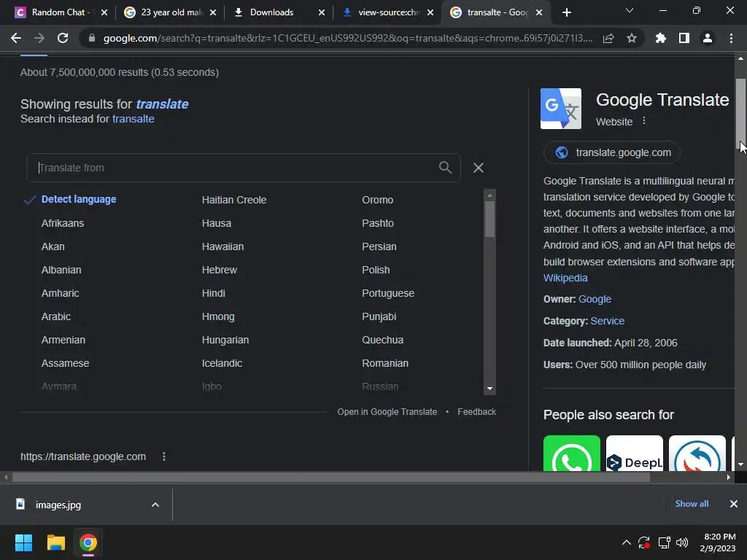Viewport: 747px width, 560px height.
Task: Click the corrected term 'translate' link
Action: (x=162, y=104)
